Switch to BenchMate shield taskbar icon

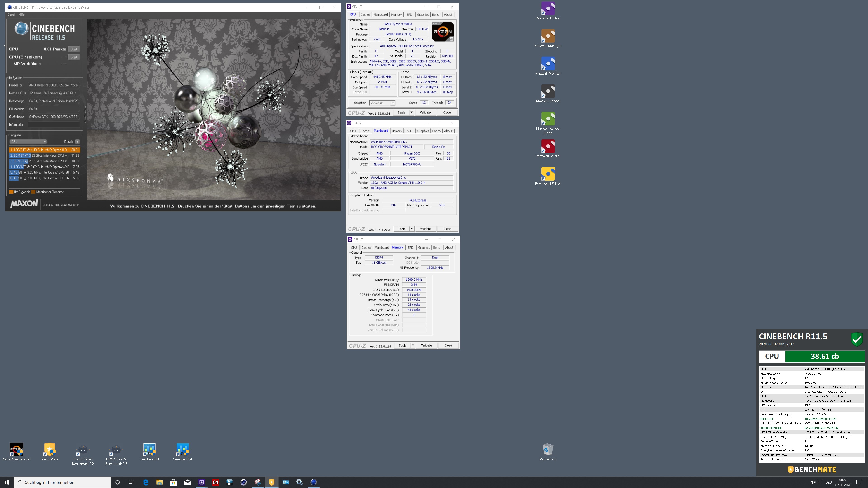coord(271,482)
